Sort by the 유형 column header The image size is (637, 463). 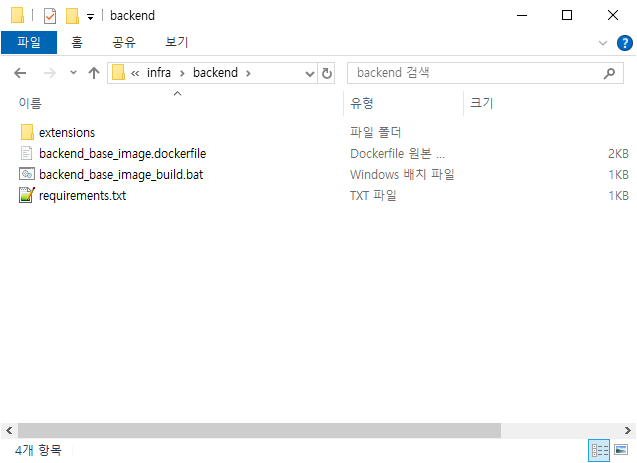click(362, 103)
